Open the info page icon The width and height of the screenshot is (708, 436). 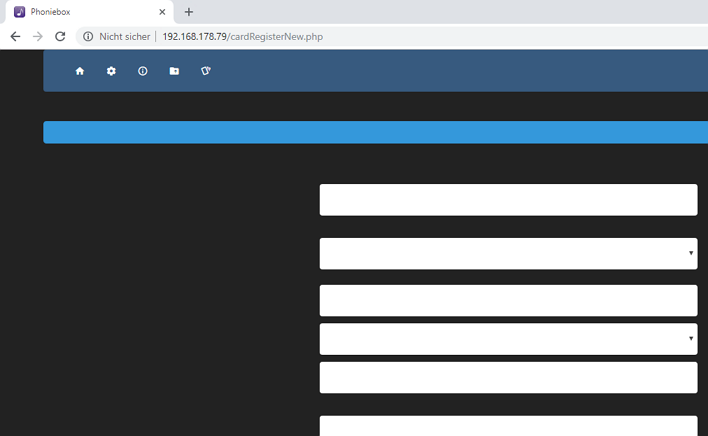[143, 71]
